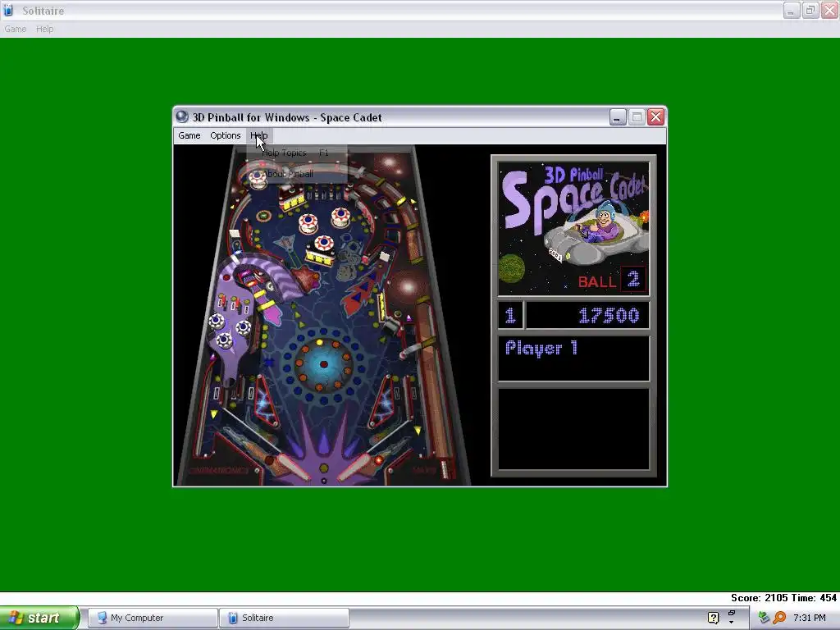This screenshot has height=630, width=840.
Task: Close the Solitaire window
Action: pos(829,10)
